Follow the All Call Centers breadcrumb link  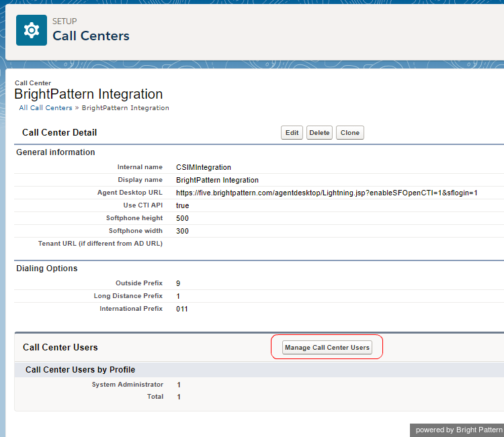[46, 108]
